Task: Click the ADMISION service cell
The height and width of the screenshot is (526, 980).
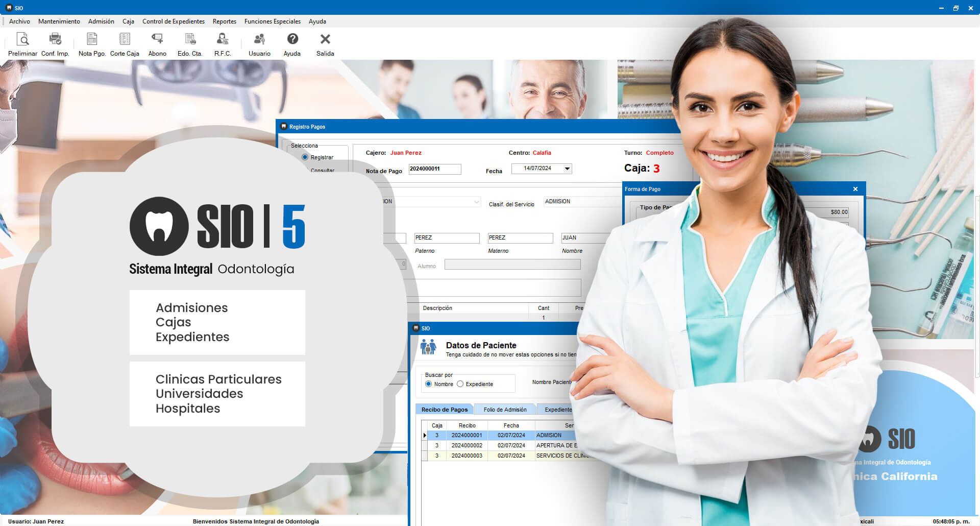Action: pyautogui.click(x=556, y=435)
